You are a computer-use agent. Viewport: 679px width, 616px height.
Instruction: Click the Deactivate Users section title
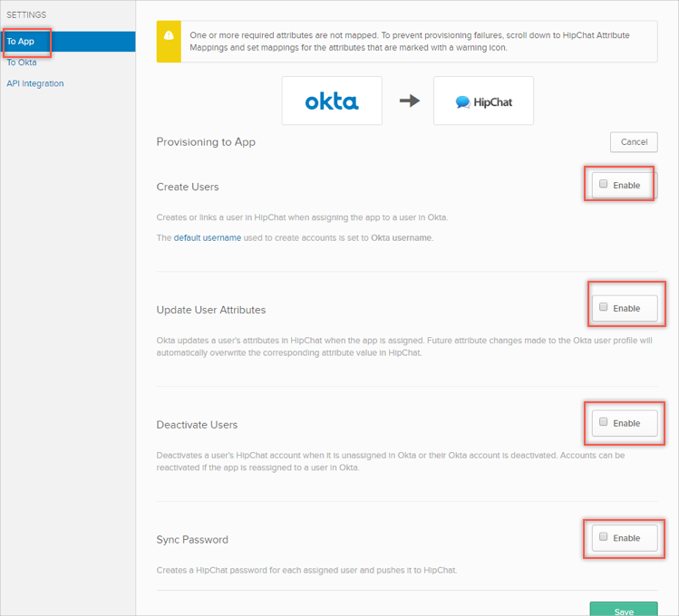(x=197, y=425)
